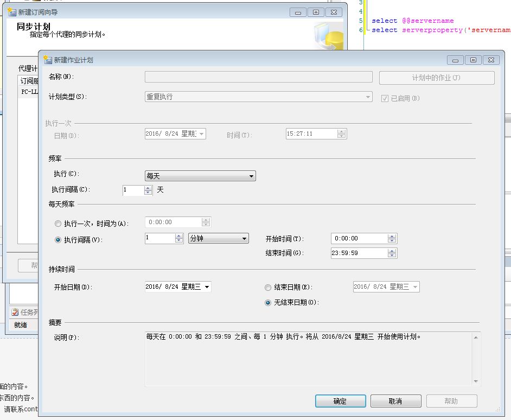Open the 结束日期 date picker dropdown
This screenshot has height=420, width=511.
415,287
